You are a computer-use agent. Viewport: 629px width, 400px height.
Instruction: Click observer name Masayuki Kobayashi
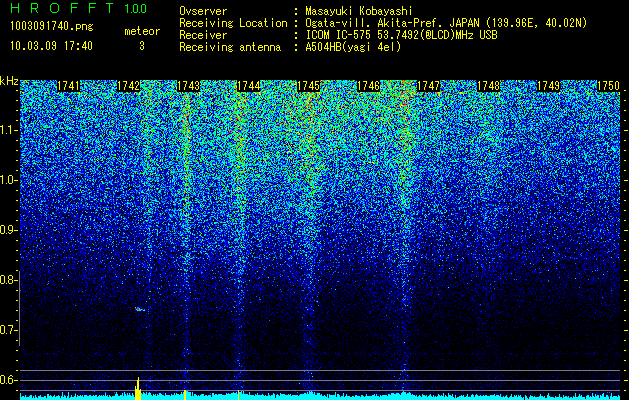[x=359, y=11]
